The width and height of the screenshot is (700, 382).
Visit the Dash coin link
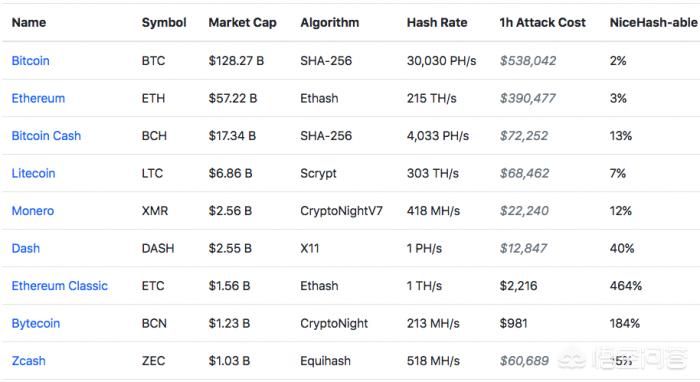(25, 248)
